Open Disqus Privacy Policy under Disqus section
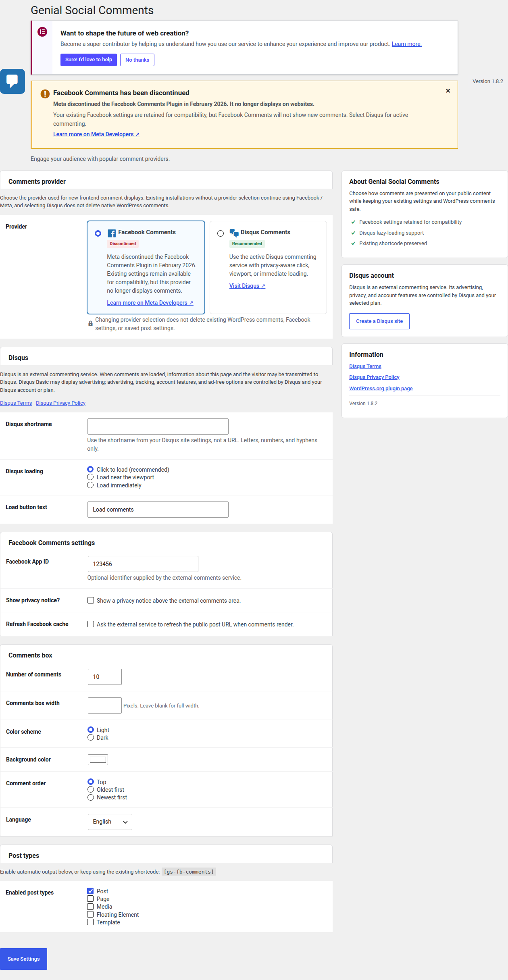508x980 pixels. click(60, 403)
